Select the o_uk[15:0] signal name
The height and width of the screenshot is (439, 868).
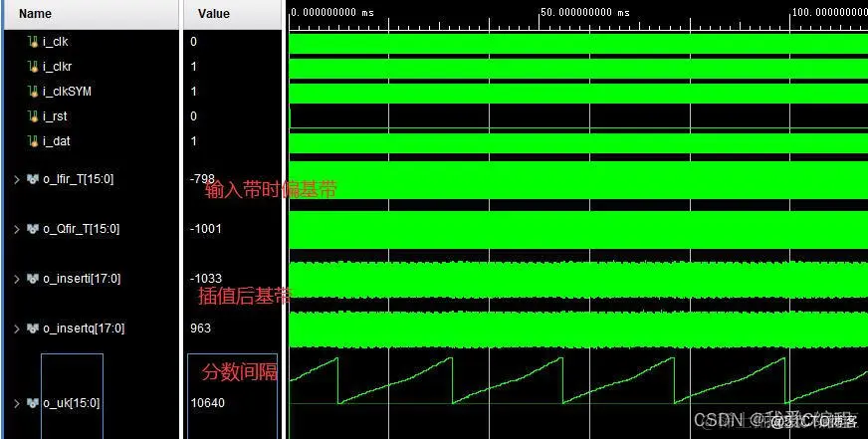coord(72,403)
